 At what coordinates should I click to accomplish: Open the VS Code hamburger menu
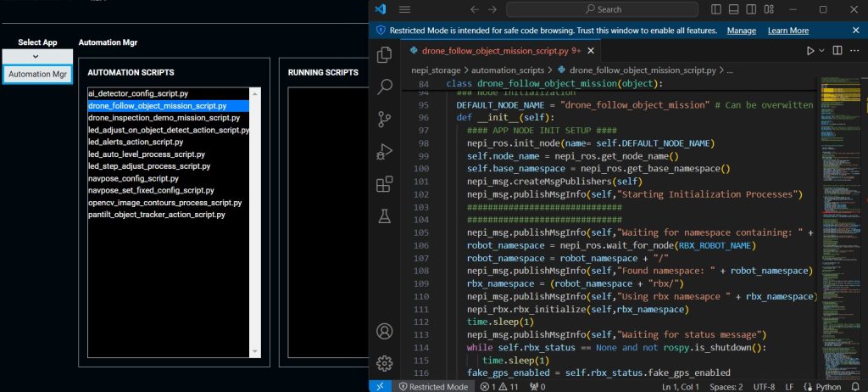405,9
